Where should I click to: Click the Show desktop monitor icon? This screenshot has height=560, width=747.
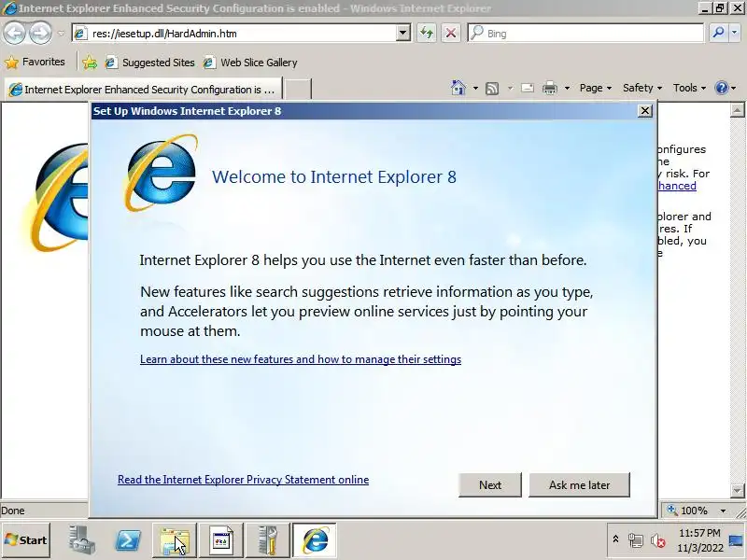[737, 540]
